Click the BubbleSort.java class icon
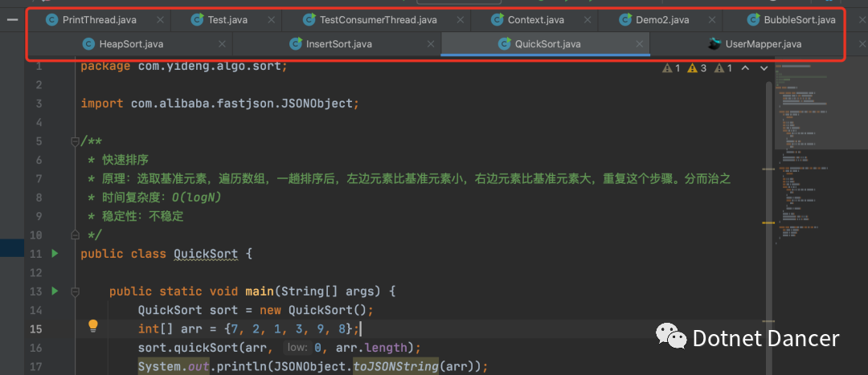 pyautogui.click(x=753, y=20)
